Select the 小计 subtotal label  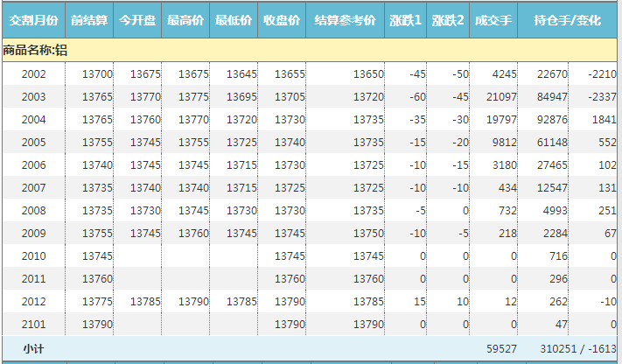pyautogui.click(x=33, y=348)
